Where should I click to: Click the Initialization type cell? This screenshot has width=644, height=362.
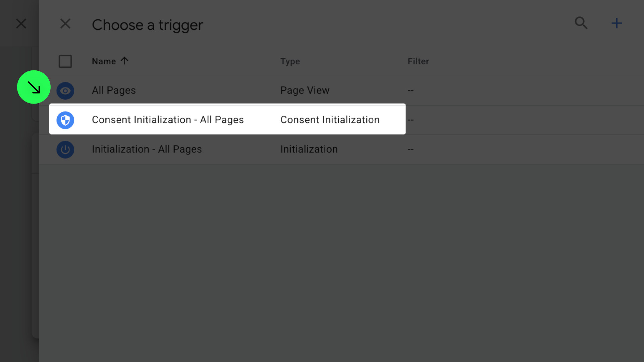[309, 149]
